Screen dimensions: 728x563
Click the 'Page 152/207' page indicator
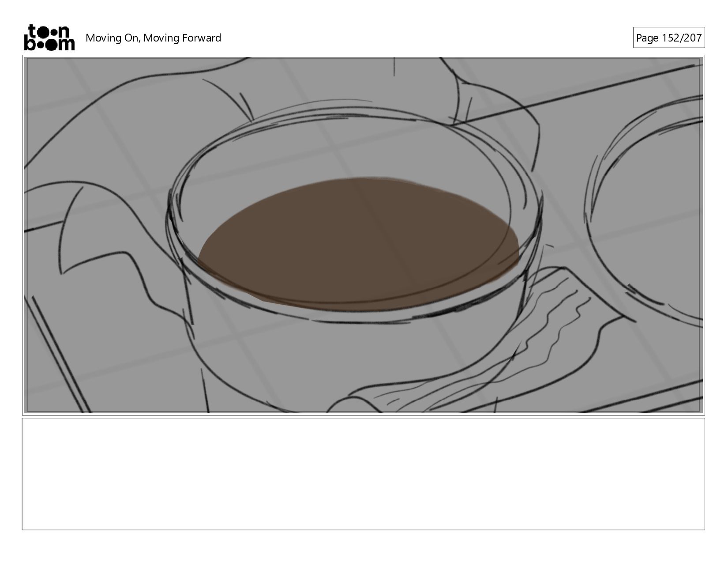[668, 38]
